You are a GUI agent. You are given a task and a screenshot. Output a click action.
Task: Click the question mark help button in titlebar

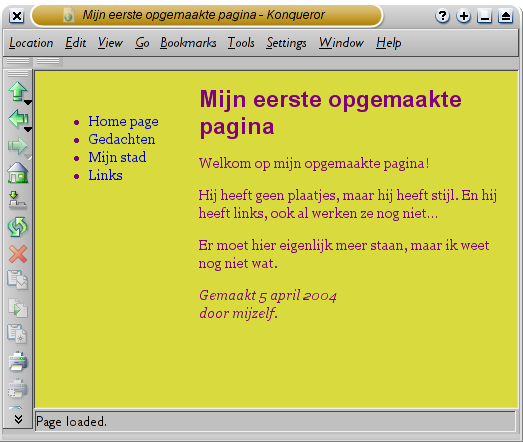[x=443, y=16]
